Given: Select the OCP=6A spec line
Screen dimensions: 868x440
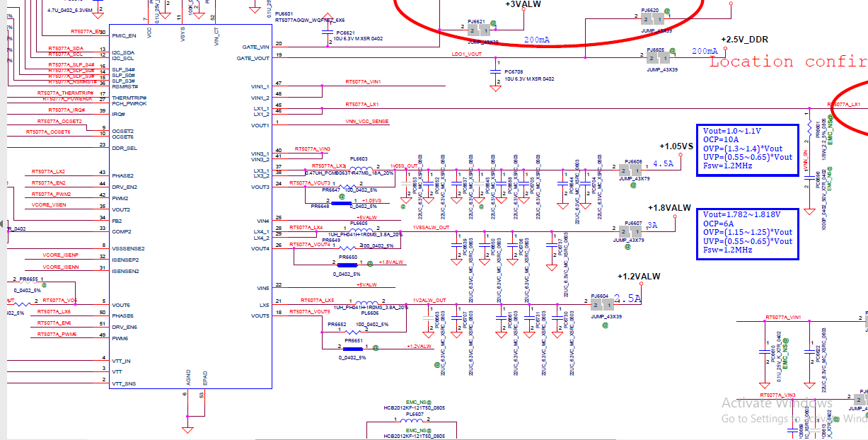Looking at the screenshot, I should [719, 224].
